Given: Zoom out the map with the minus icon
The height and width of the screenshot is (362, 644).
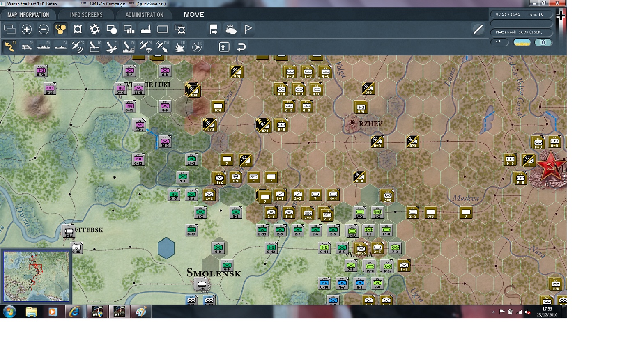Looking at the screenshot, I should (x=44, y=29).
